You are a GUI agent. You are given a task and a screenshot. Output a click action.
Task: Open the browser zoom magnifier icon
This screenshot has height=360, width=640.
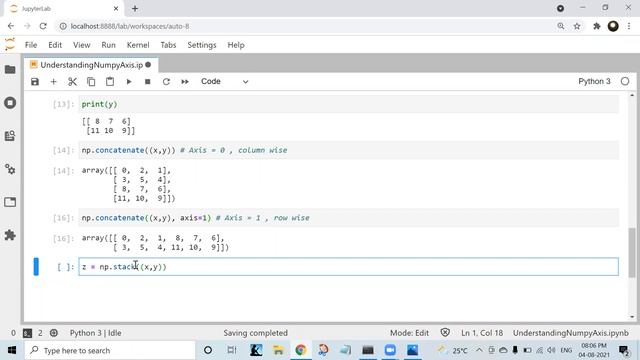(x=561, y=26)
